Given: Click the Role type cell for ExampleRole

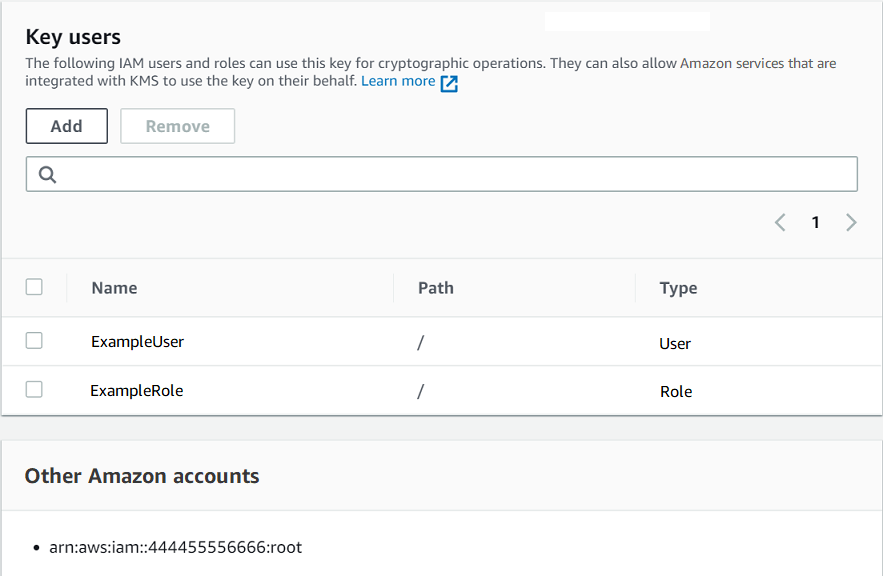Looking at the screenshot, I should [x=675, y=391].
